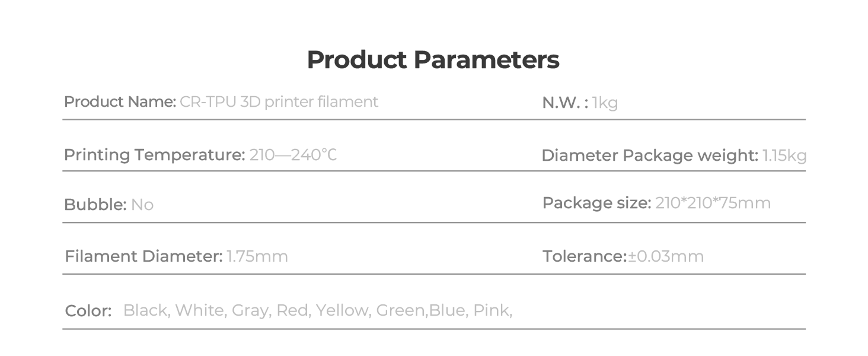
Task: Click the "N.W. :" label
Action: (x=565, y=103)
